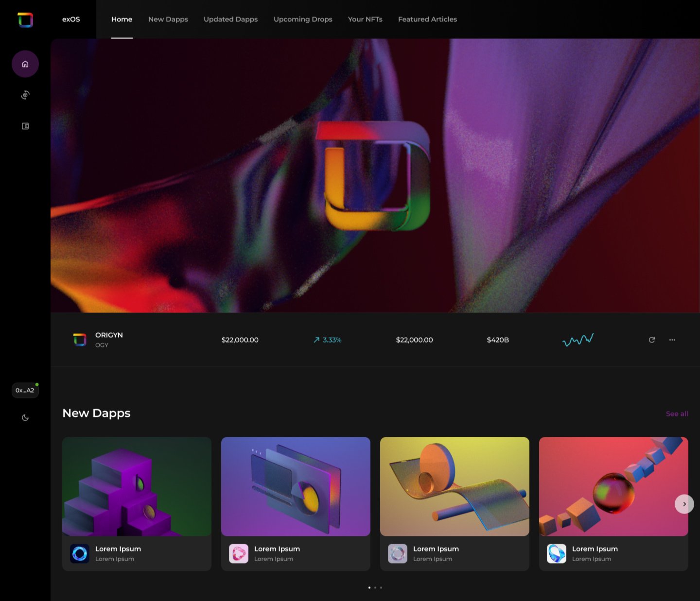Switch to the Updated Dapps tab

[231, 19]
